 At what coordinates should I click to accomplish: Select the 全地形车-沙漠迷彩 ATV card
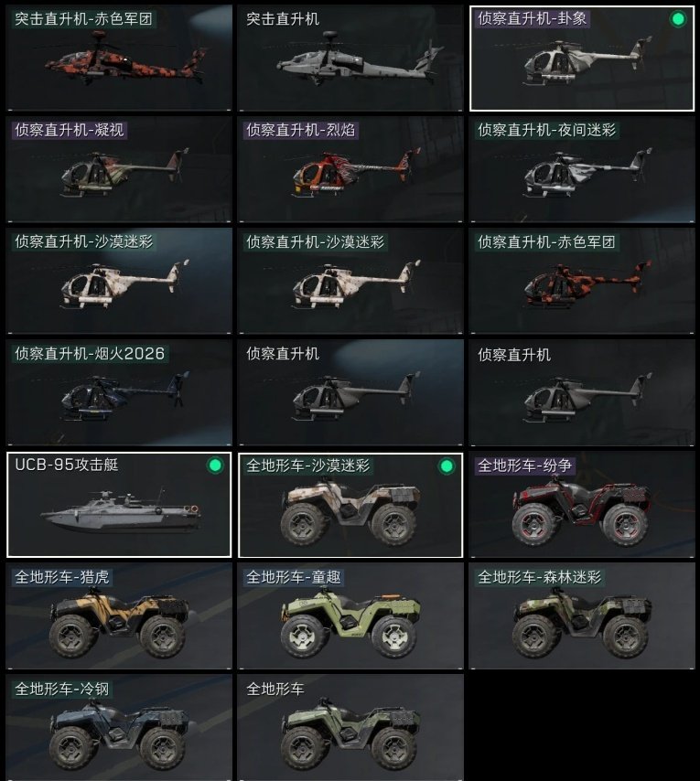point(350,505)
